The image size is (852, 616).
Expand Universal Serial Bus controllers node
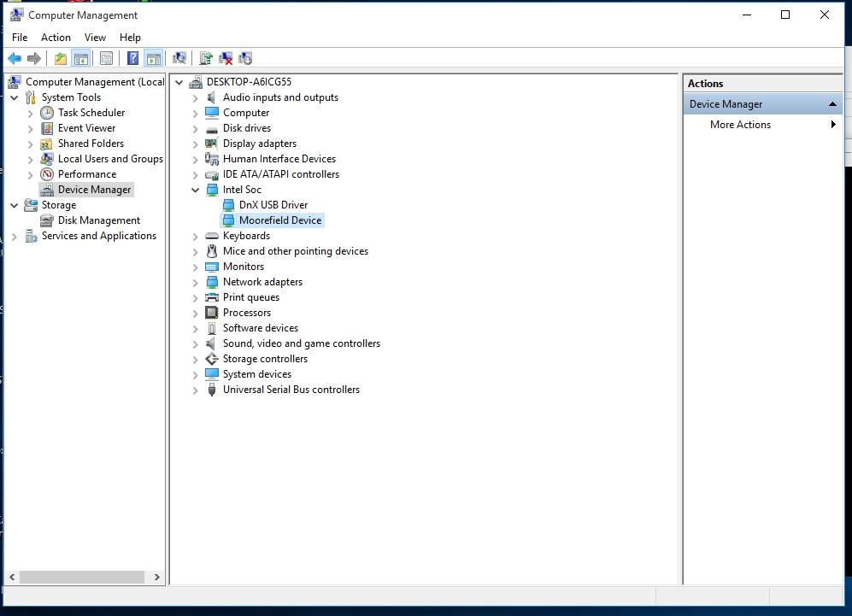click(x=195, y=390)
